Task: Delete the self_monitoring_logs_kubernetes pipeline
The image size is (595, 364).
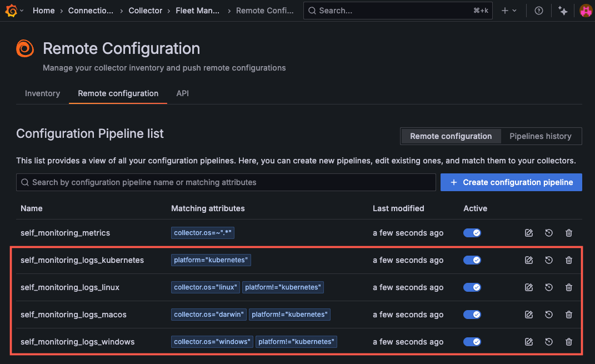Action: (x=569, y=260)
